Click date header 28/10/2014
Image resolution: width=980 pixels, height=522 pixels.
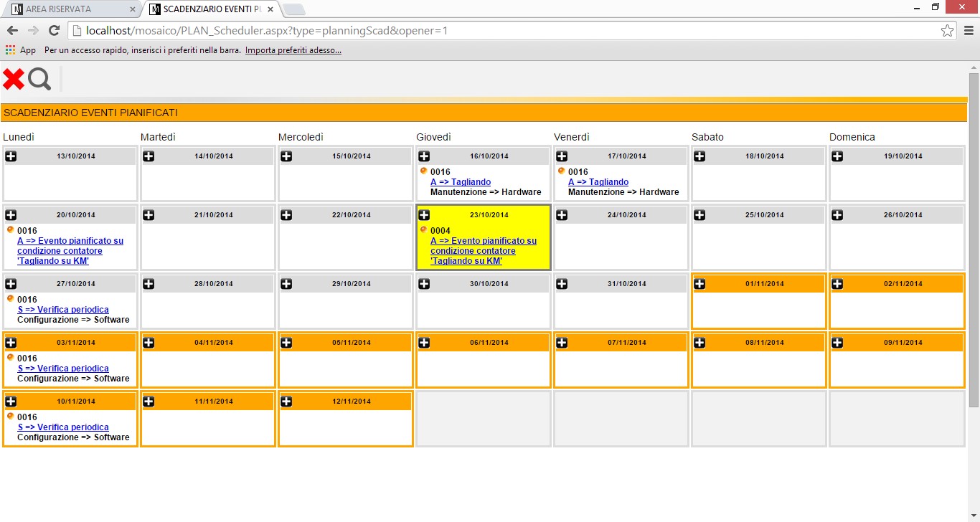215,284
